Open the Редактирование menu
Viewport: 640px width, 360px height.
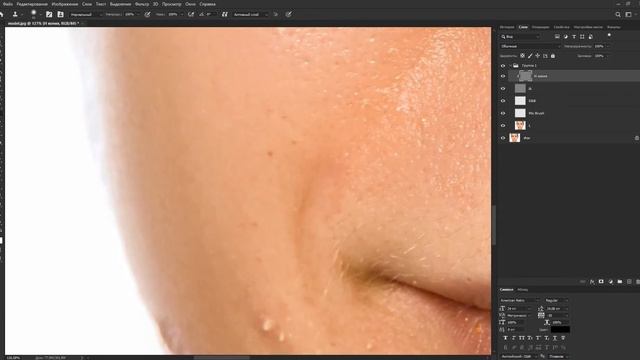point(32,4)
